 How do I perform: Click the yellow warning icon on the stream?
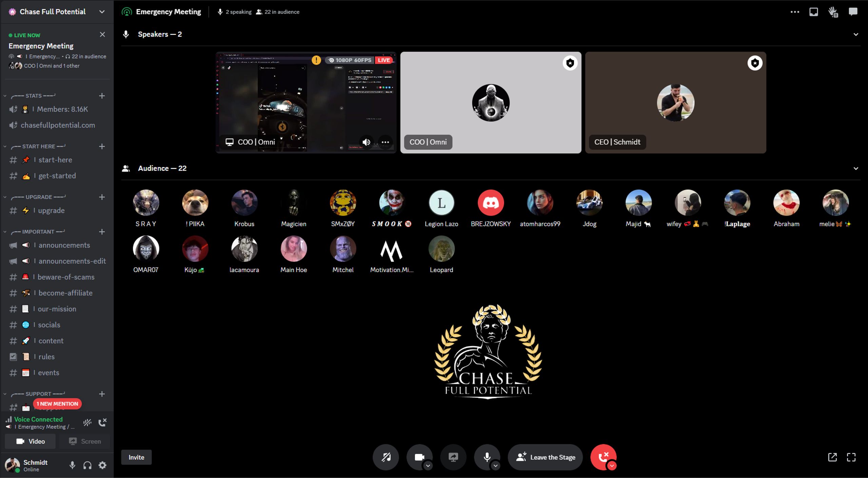316,60
